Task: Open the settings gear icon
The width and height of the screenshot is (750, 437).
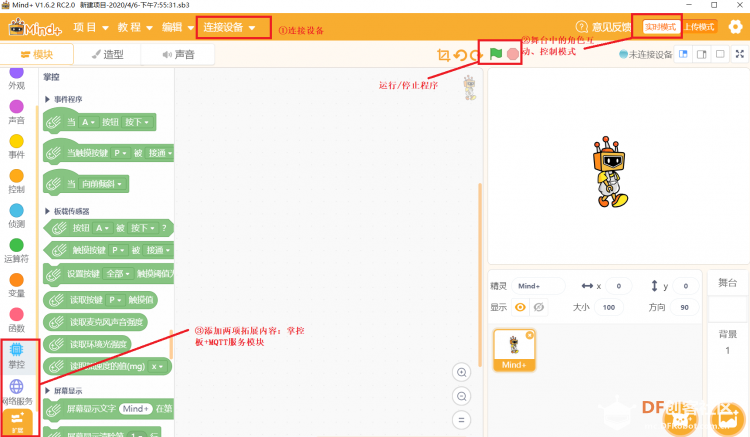Action: [735, 27]
